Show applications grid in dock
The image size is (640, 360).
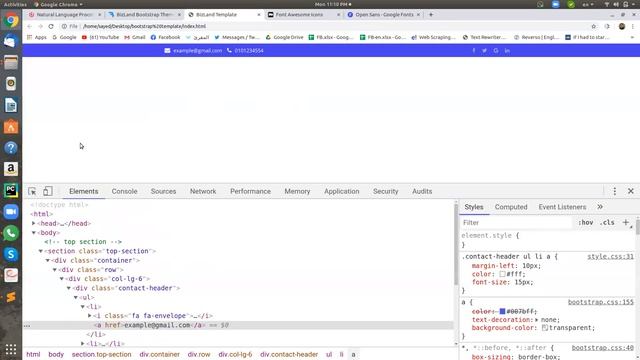coord(11,349)
